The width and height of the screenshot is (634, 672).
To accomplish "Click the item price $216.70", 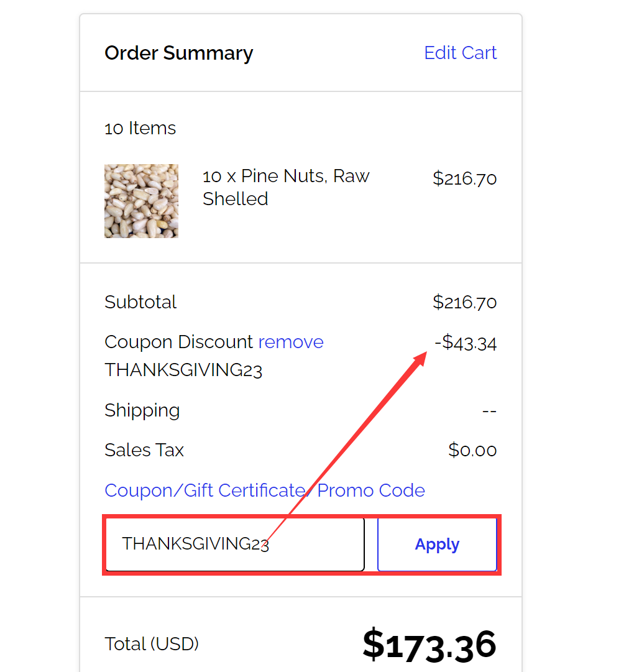I will [x=465, y=178].
